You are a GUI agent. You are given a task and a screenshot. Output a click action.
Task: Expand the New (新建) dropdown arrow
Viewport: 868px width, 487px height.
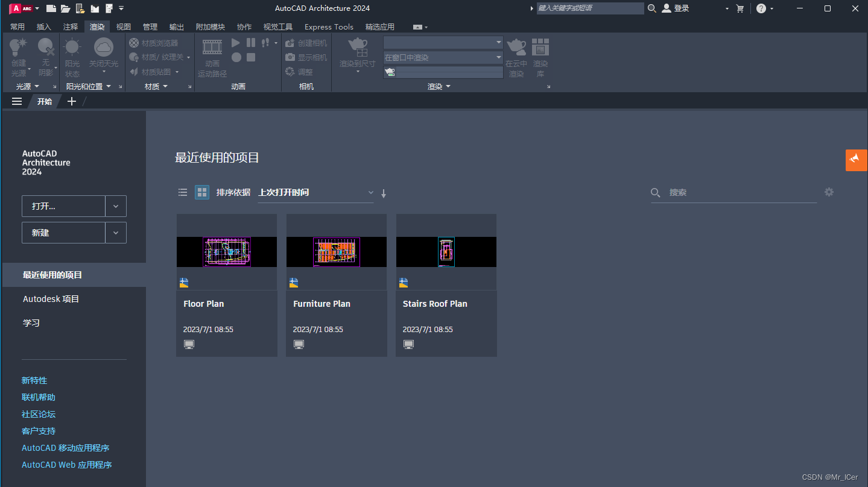tap(116, 233)
